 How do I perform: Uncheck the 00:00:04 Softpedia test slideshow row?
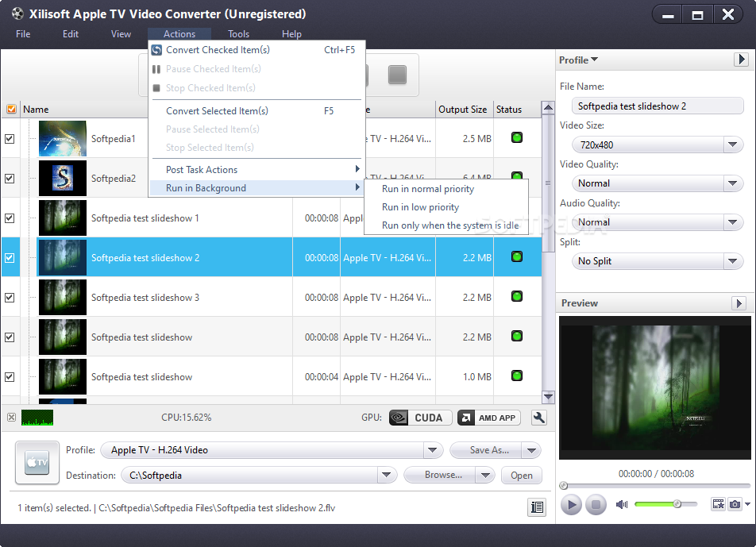10,377
